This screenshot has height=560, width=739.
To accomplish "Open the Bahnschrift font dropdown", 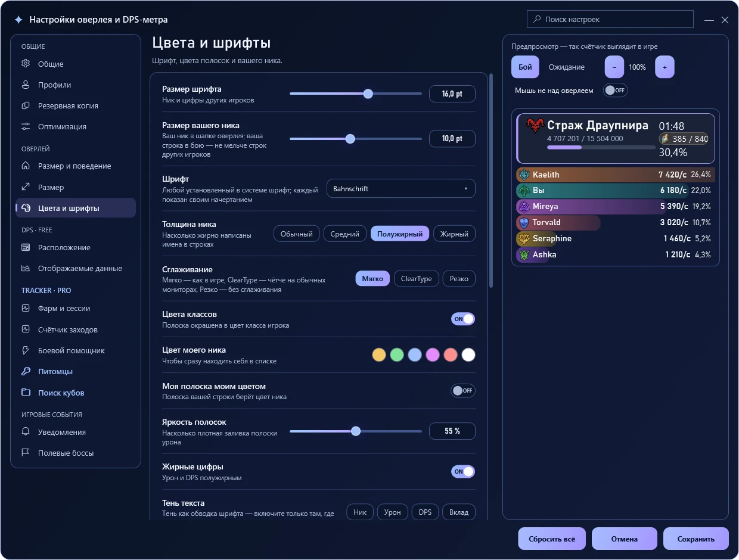I will pyautogui.click(x=401, y=189).
